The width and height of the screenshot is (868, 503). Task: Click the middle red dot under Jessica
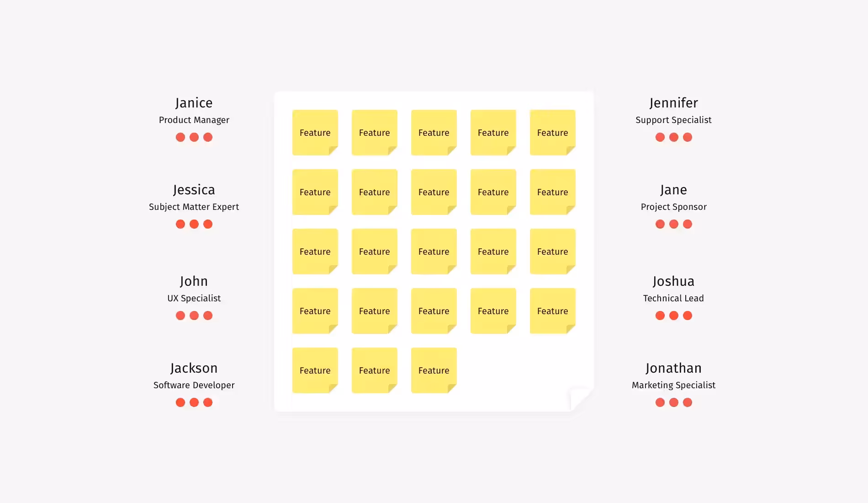pyautogui.click(x=194, y=224)
